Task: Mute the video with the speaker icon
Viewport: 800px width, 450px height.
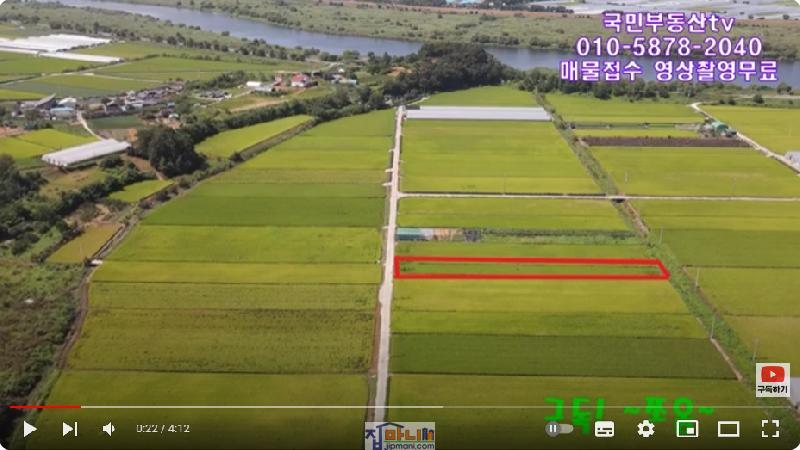Action: click(109, 429)
